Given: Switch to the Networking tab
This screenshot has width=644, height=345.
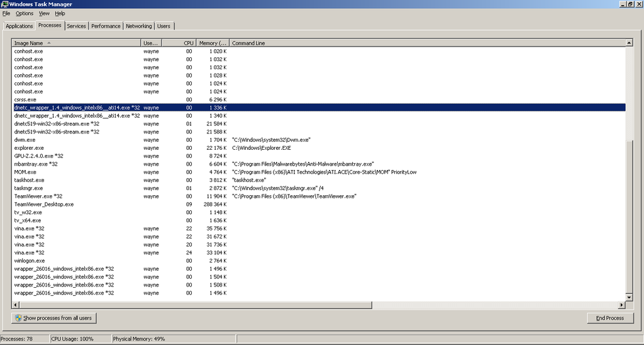Looking at the screenshot, I should 139,26.
